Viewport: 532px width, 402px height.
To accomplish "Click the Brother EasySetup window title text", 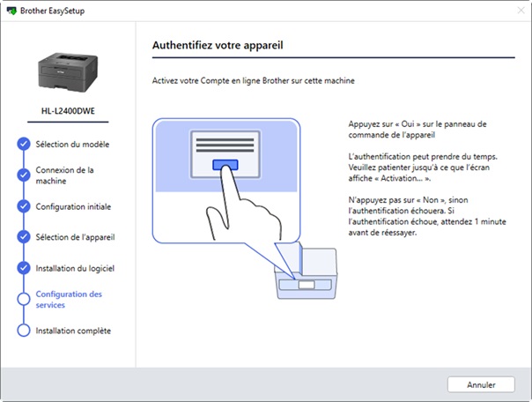I will click(52, 11).
